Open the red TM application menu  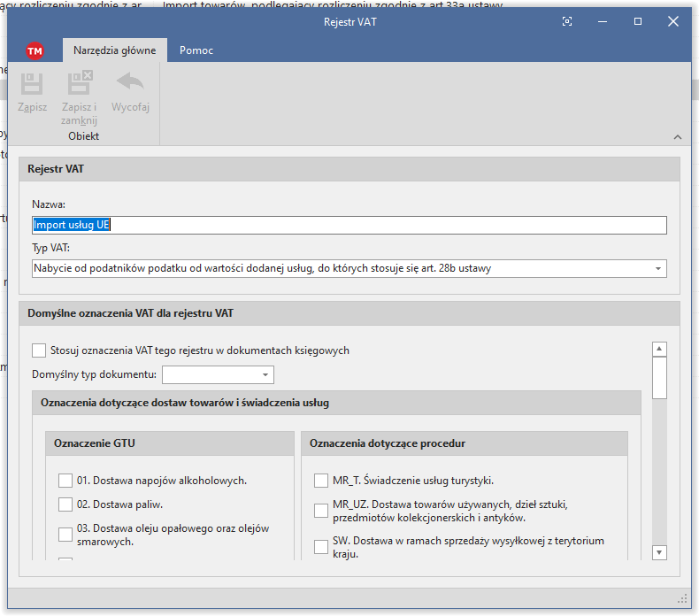click(x=35, y=50)
